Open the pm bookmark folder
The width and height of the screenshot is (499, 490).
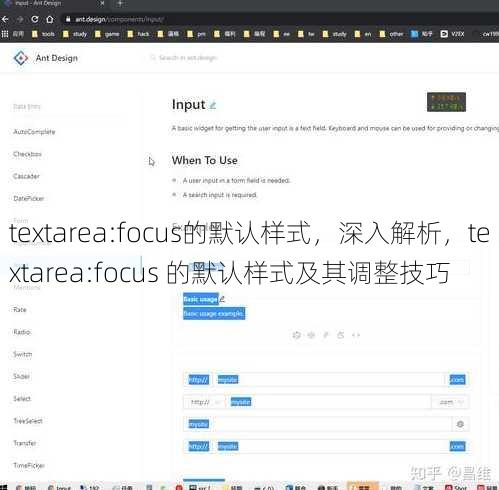pos(197,34)
